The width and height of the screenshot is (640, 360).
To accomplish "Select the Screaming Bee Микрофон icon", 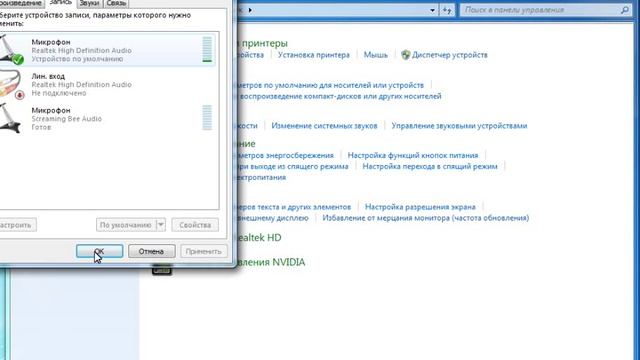I will point(10,118).
